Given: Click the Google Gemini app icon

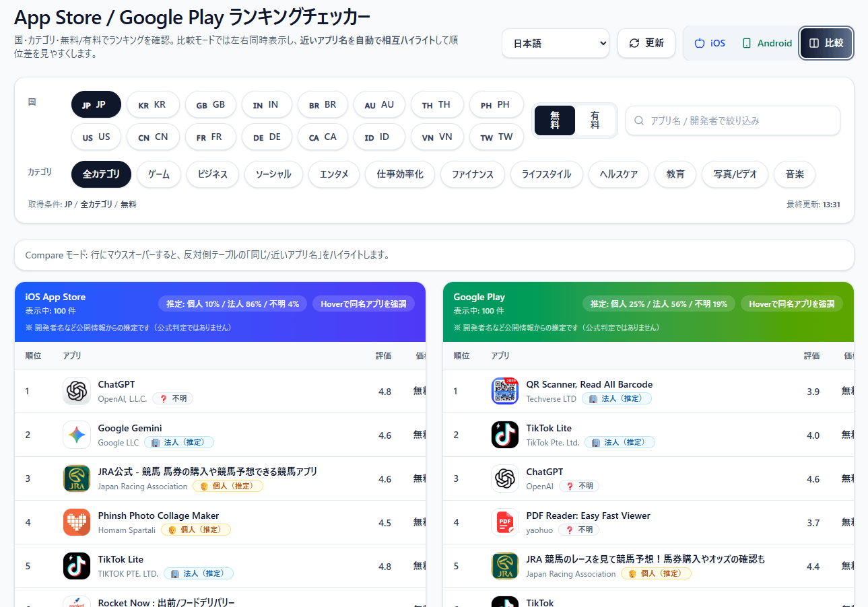Looking at the screenshot, I should (x=77, y=435).
